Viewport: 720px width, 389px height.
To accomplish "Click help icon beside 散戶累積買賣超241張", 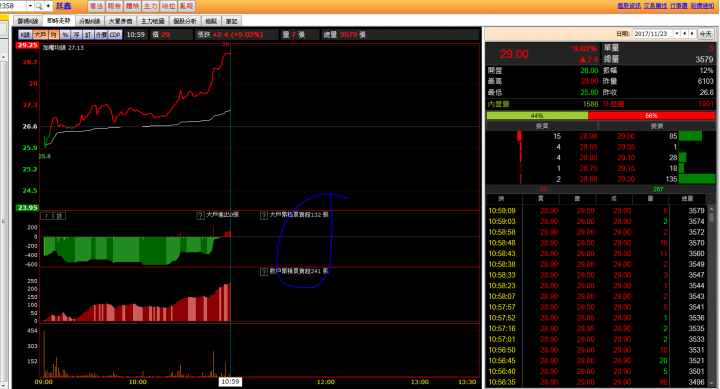I will click(264, 272).
